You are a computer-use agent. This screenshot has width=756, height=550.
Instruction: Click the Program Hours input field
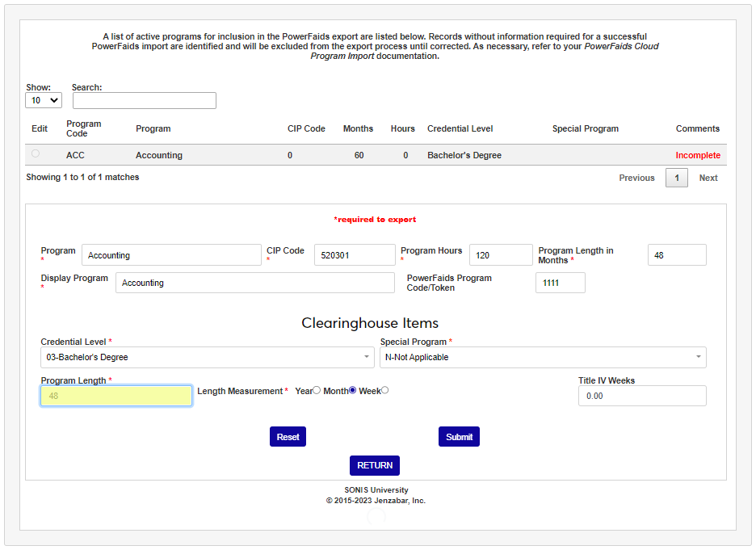click(x=501, y=255)
